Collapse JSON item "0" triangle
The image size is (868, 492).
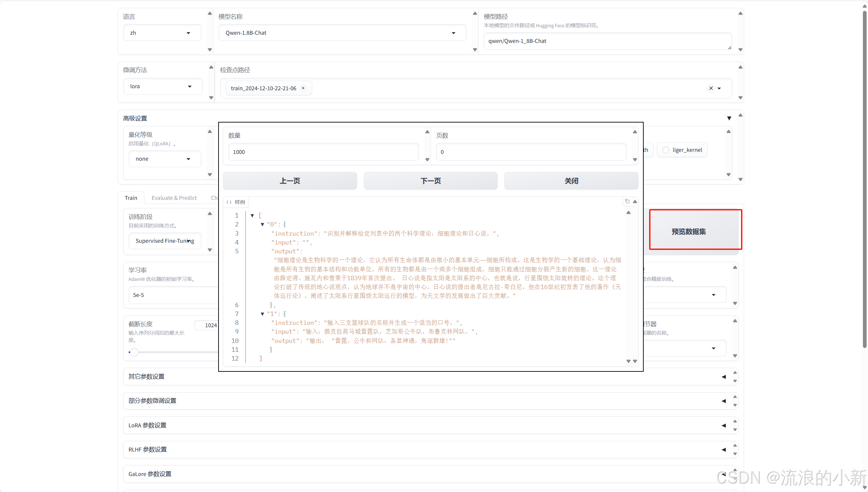click(x=262, y=224)
